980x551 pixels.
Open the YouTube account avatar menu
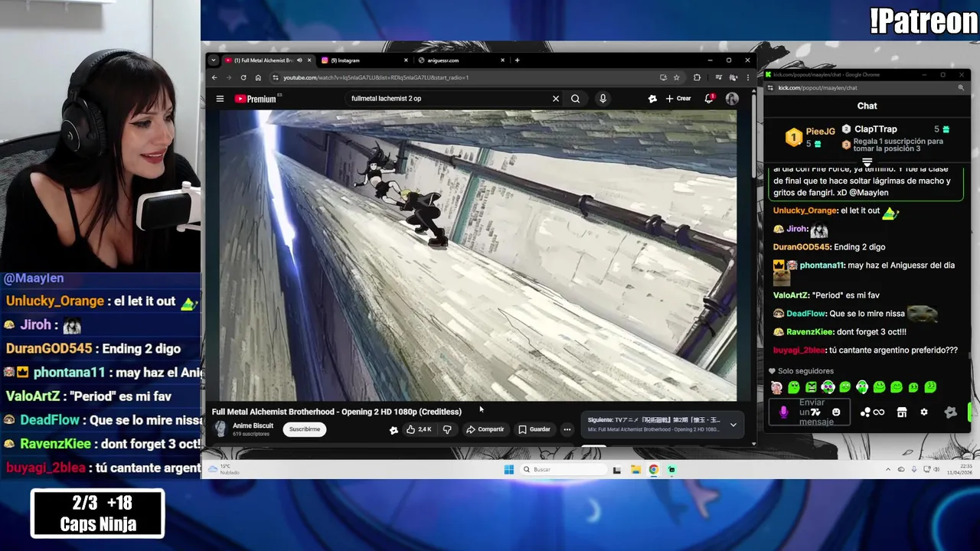coord(732,99)
